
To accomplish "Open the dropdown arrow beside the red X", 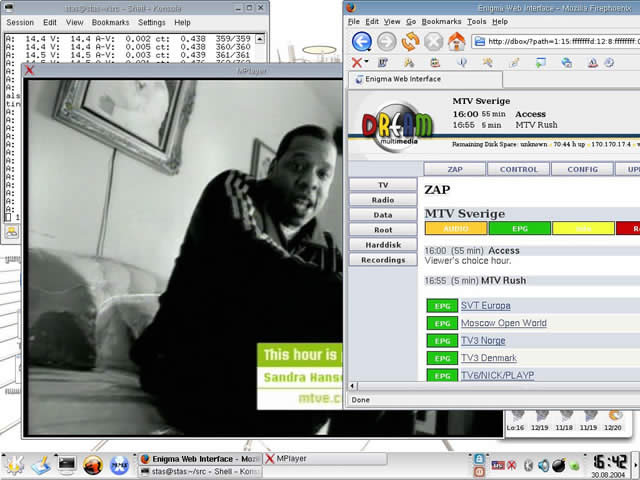I will [x=366, y=62].
